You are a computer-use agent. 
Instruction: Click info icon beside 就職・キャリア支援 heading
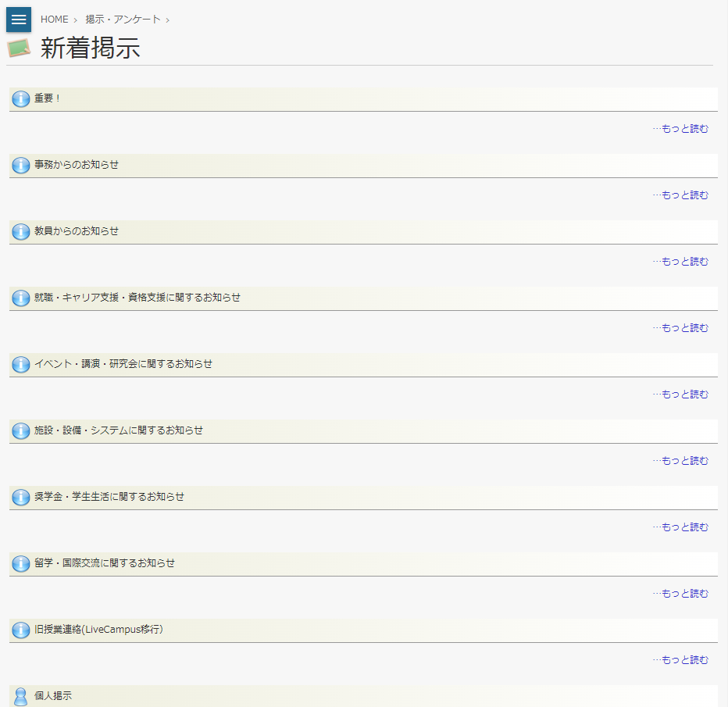[21, 298]
